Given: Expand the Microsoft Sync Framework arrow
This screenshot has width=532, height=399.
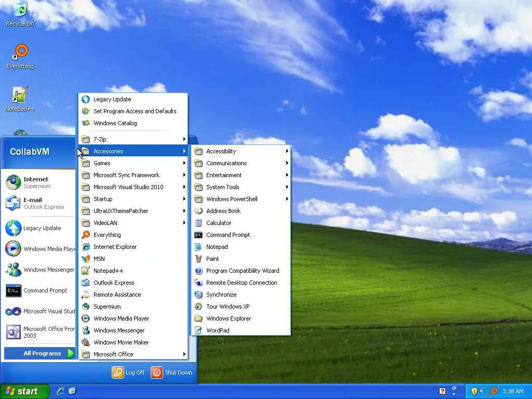Looking at the screenshot, I should (184, 175).
